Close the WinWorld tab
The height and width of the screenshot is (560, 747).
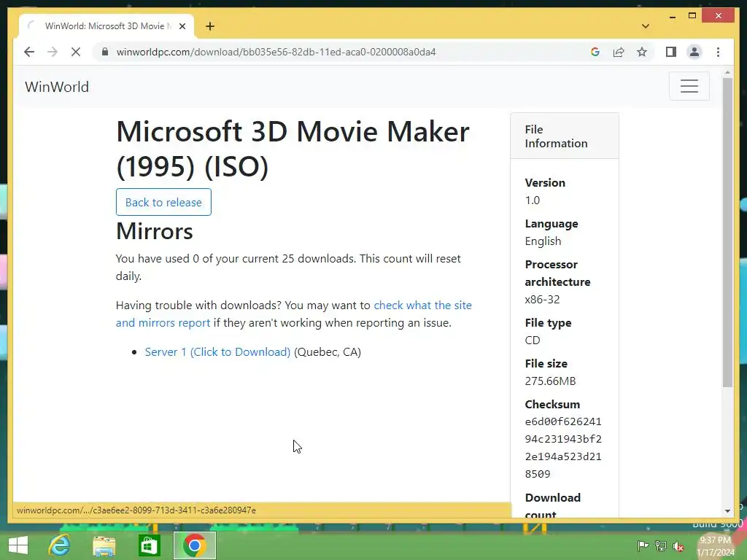[182, 26]
